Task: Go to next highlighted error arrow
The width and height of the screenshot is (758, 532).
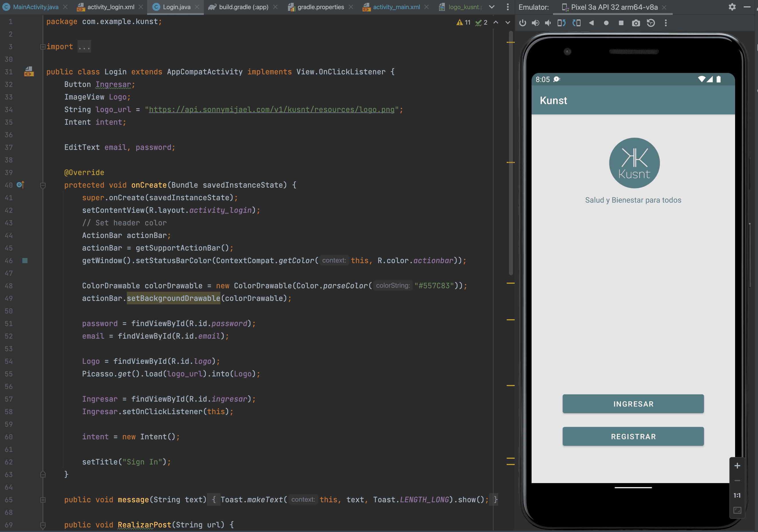Action: (x=508, y=22)
